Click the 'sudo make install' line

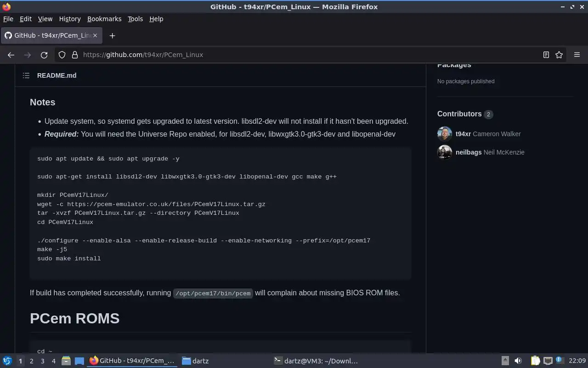69,259
